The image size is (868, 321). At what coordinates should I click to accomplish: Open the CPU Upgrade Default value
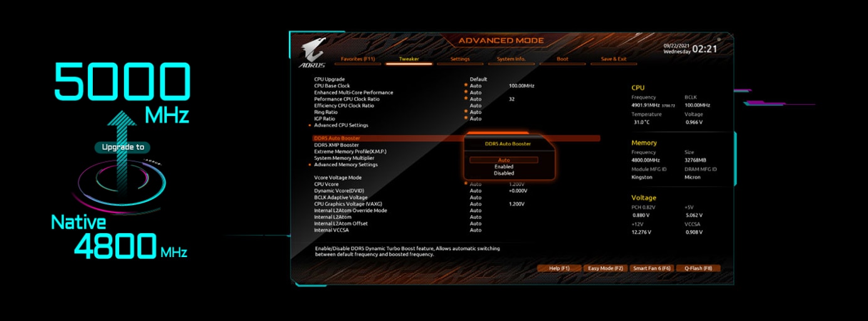click(478, 79)
